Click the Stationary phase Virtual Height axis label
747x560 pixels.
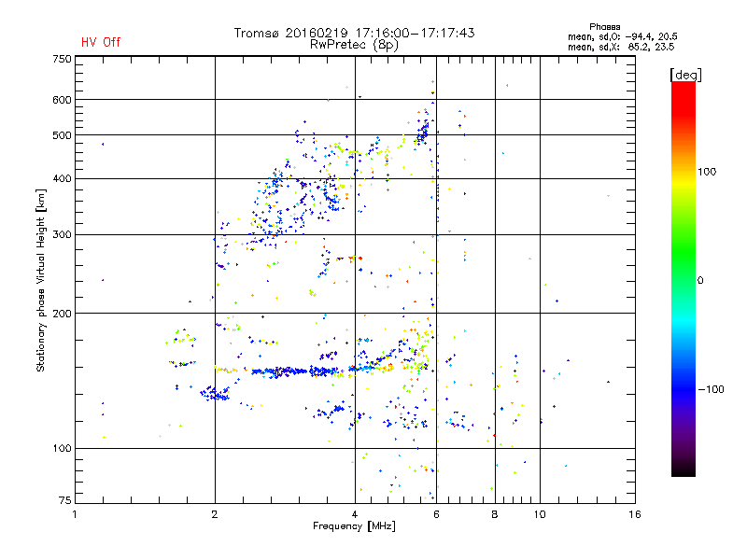coord(40,281)
